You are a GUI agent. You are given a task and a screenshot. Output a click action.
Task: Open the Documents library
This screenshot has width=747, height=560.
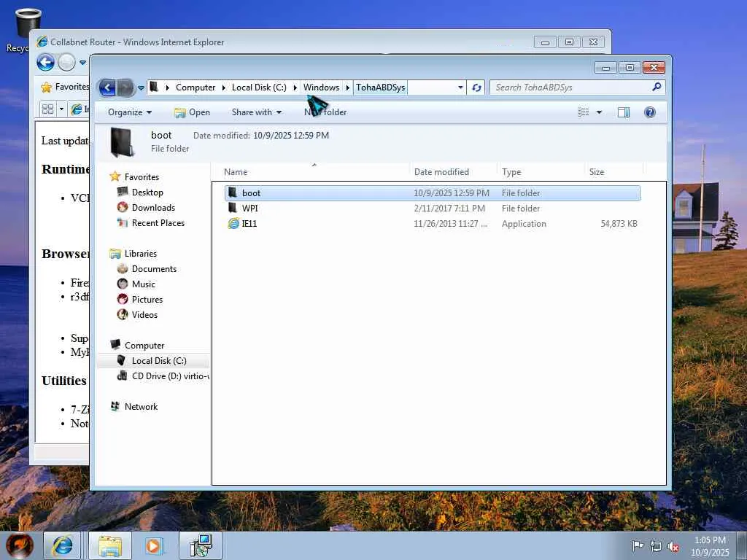coord(154,269)
